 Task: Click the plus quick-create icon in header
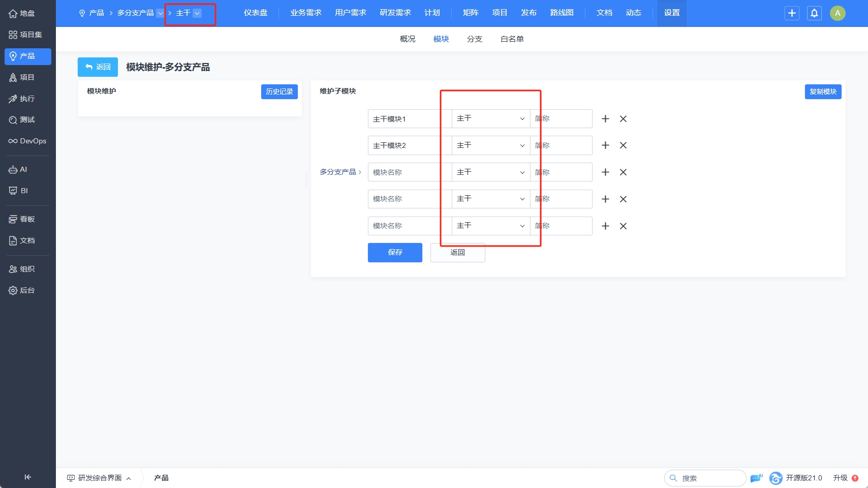(792, 13)
